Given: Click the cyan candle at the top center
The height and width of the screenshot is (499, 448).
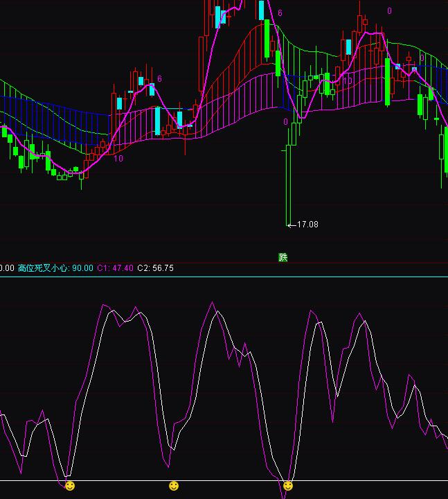Looking at the screenshot, I should pos(261,9).
